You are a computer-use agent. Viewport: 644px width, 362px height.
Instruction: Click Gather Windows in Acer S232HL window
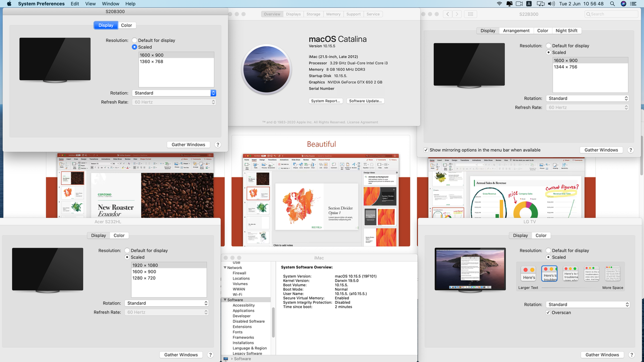181,355
